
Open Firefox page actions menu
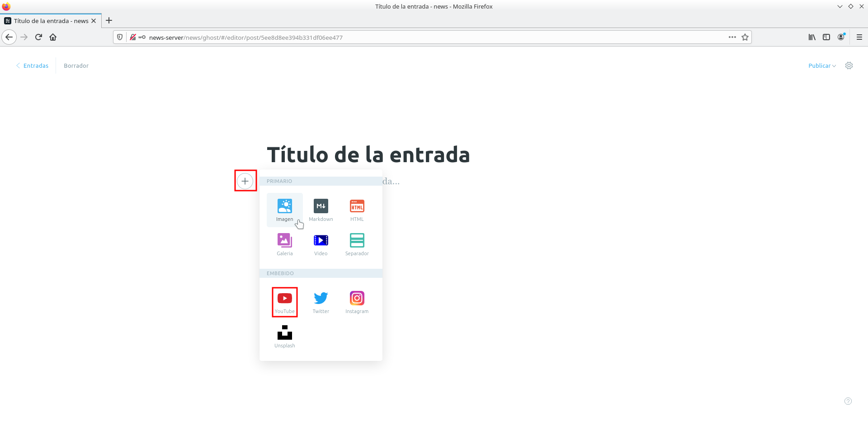coord(732,37)
